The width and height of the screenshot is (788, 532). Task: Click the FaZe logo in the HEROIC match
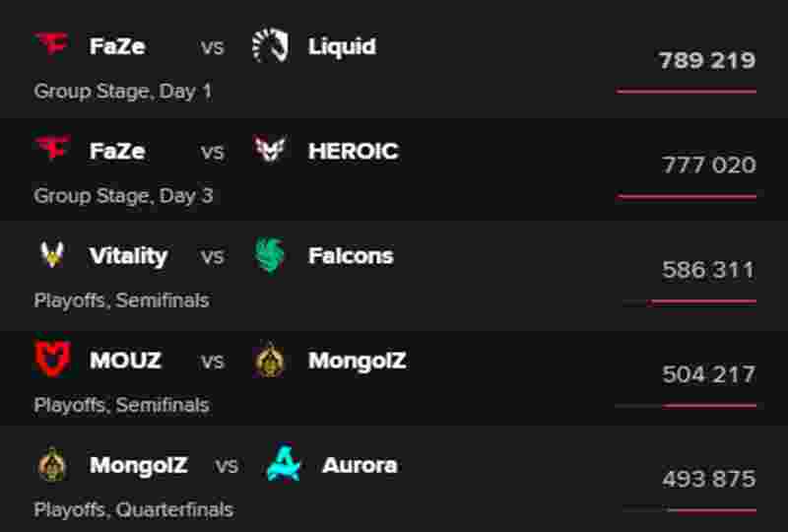pyautogui.click(x=52, y=148)
